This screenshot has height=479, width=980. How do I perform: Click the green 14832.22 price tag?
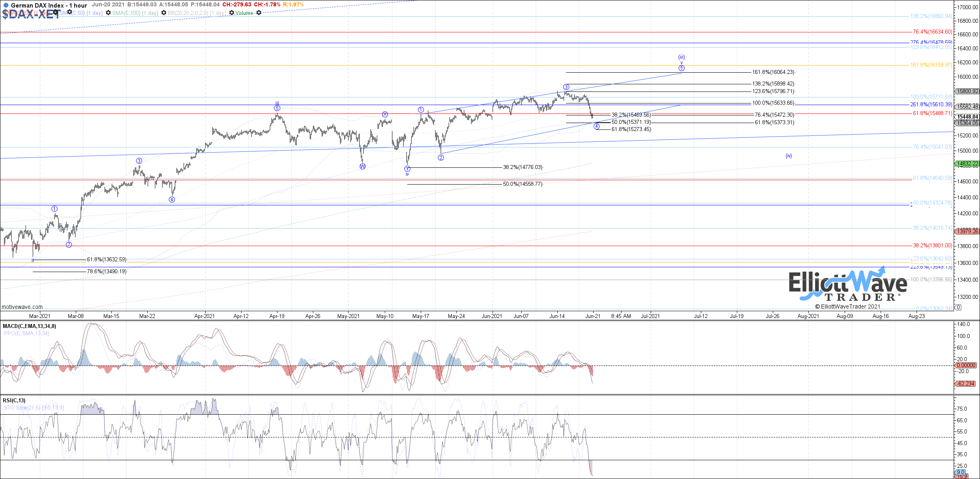[x=968, y=163]
